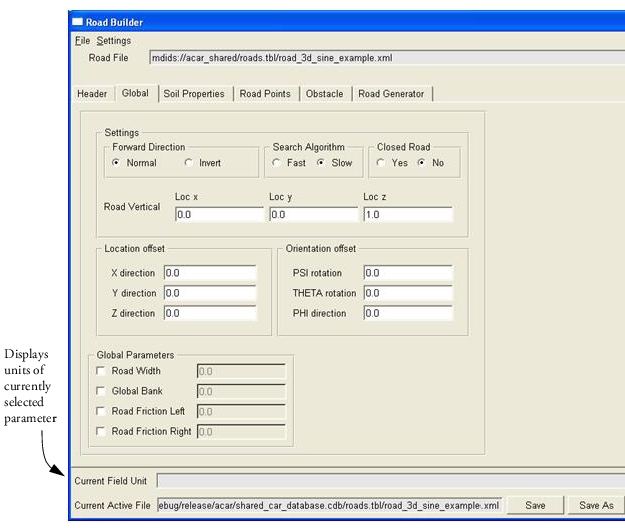The height and width of the screenshot is (528, 625).
Task: Select Invert forward direction radio button
Action: pos(189,163)
